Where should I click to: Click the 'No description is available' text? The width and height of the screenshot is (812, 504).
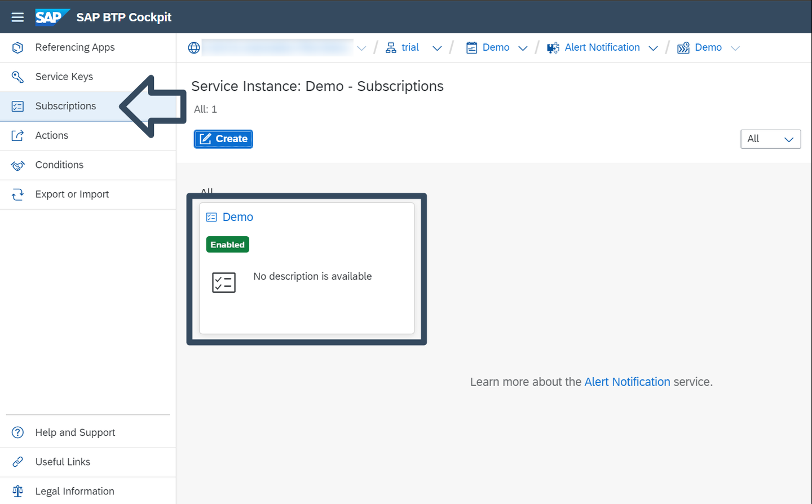tap(312, 276)
